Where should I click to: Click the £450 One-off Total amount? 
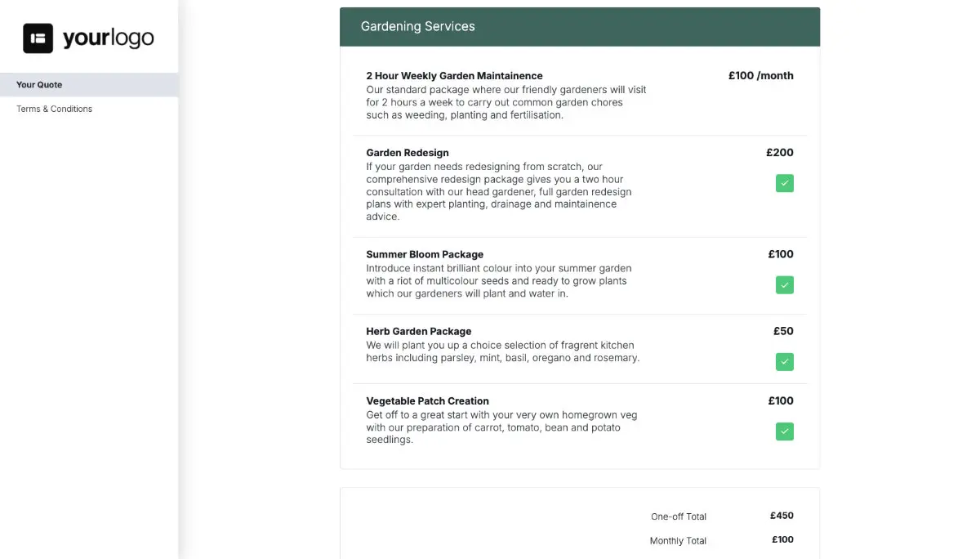[x=782, y=516]
